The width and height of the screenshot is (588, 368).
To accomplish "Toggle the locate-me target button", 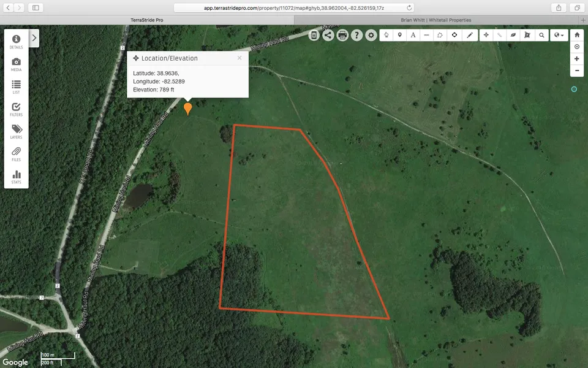I will coord(577,47).
